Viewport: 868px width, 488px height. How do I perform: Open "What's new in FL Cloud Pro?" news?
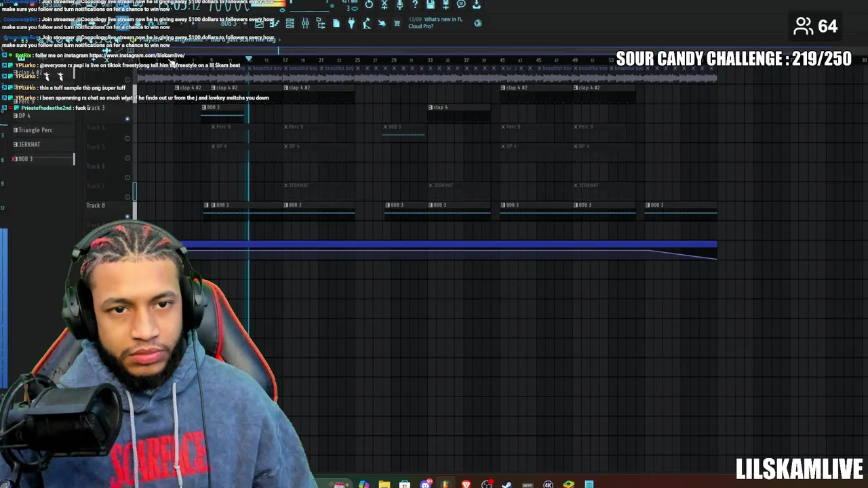[435, 23]
